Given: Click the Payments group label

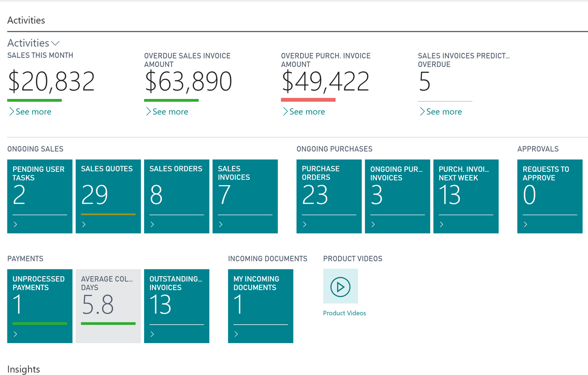Looking at the screenshot, I should click(25, 259).
